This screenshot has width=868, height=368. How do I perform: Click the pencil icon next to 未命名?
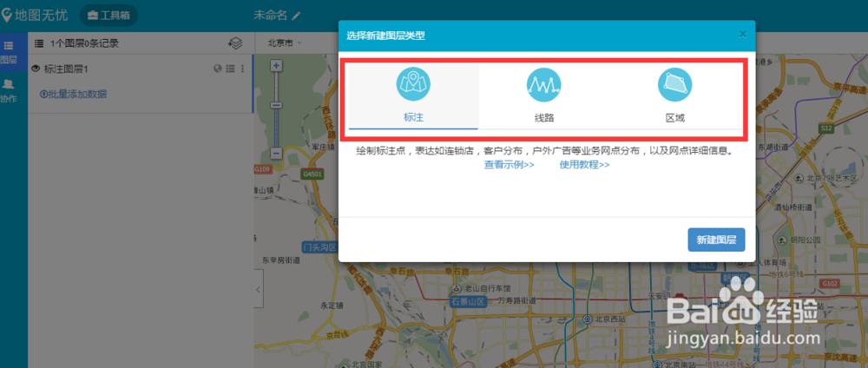point(296,16)
